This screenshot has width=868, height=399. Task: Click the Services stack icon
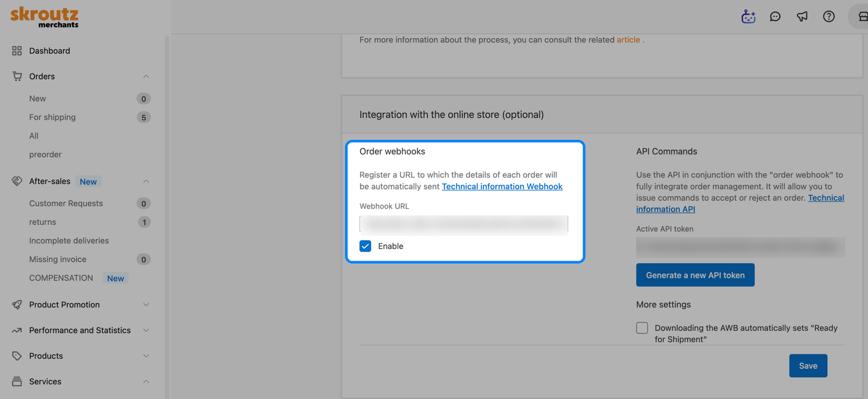pos(17,381)
